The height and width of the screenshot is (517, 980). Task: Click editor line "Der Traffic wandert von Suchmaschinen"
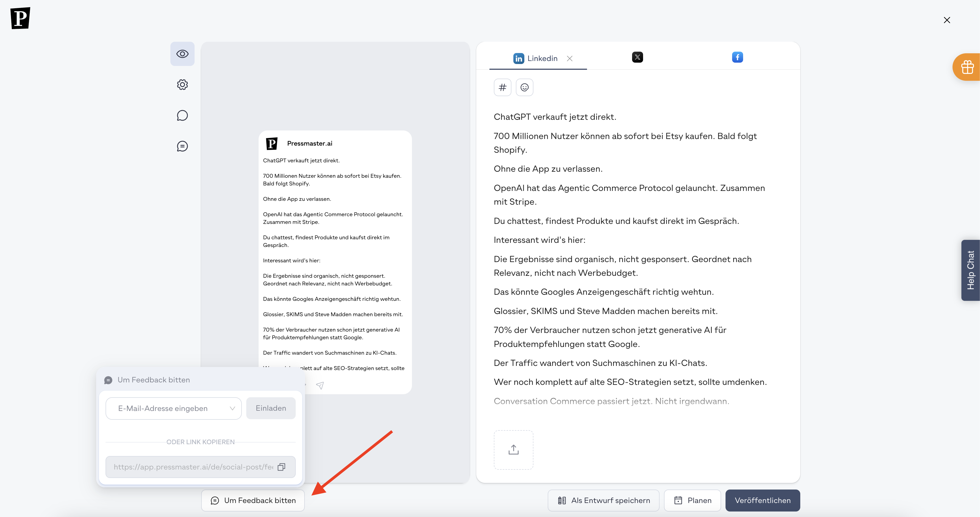[600, 363]
